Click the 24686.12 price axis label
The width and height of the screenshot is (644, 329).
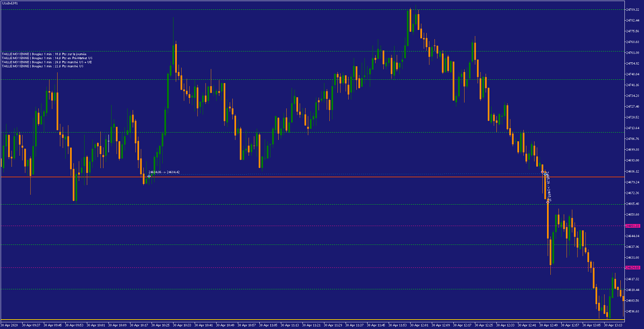coord(633,171)
